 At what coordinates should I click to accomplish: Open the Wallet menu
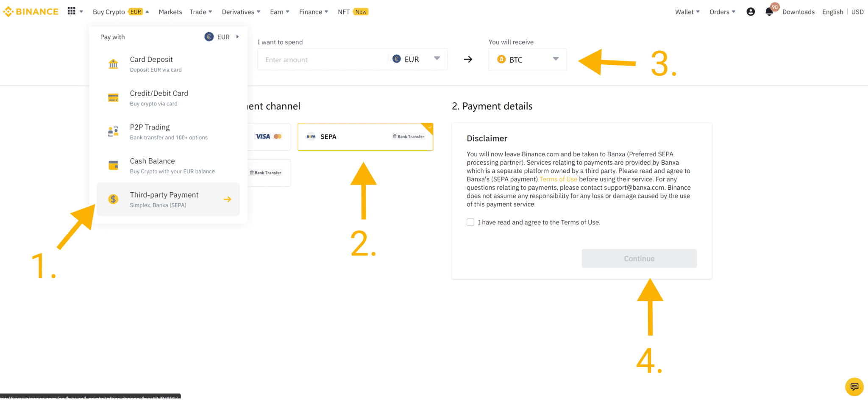coord(687,12)
